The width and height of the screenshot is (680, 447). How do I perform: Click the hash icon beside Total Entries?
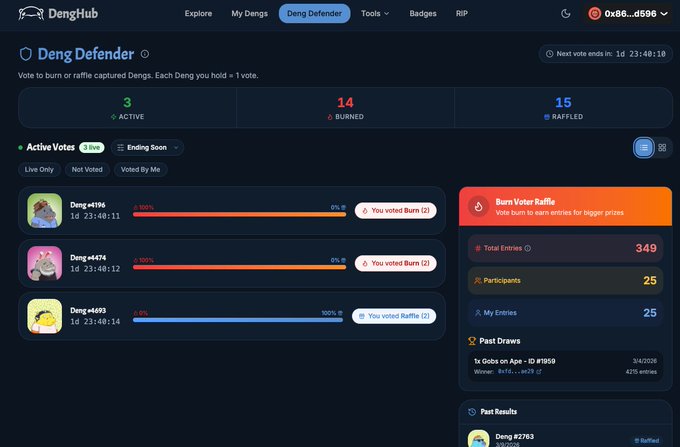click(478, 248)
